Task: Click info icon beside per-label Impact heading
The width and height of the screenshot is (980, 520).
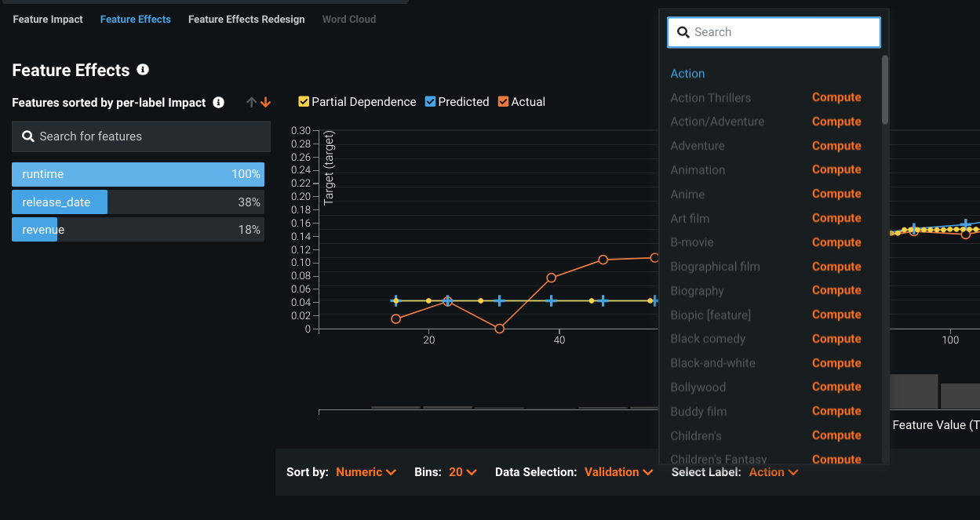Action: coord(219,103)
